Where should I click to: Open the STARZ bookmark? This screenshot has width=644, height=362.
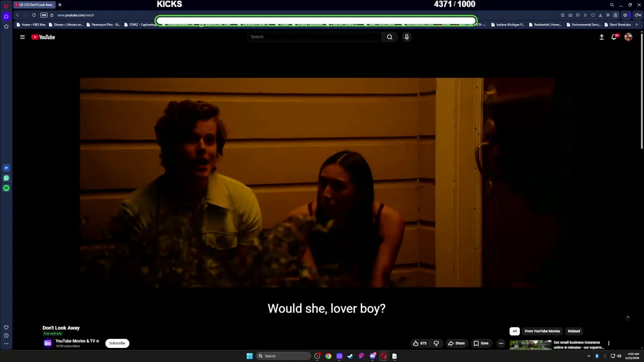click(x=140, y=25)
